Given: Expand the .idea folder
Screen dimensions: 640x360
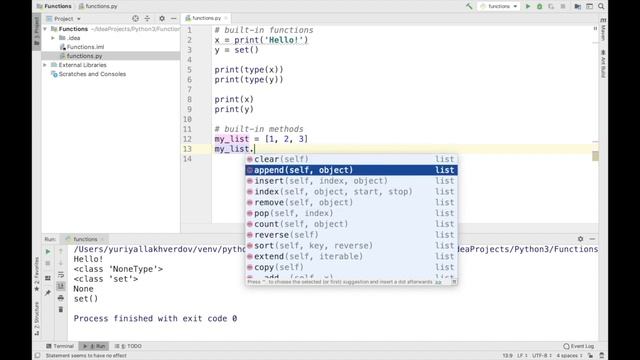Looking at the screenshot, I should [x=53, y=38].
